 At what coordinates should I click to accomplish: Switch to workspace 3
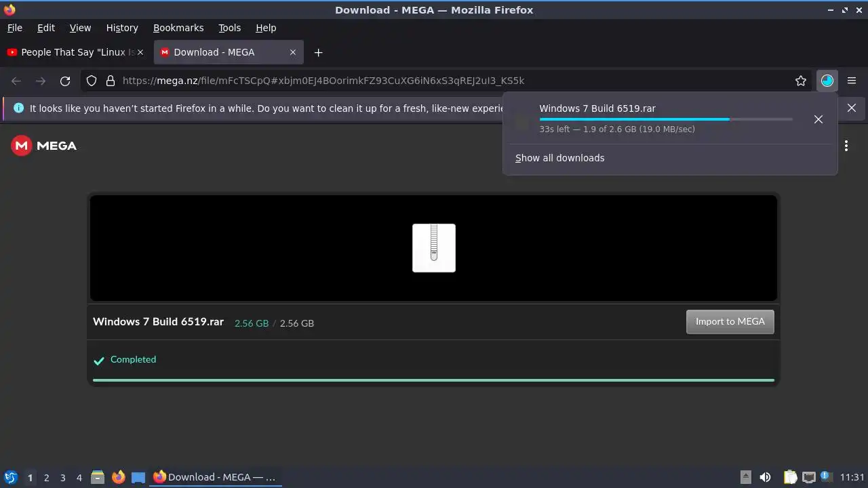click(62, 477)
